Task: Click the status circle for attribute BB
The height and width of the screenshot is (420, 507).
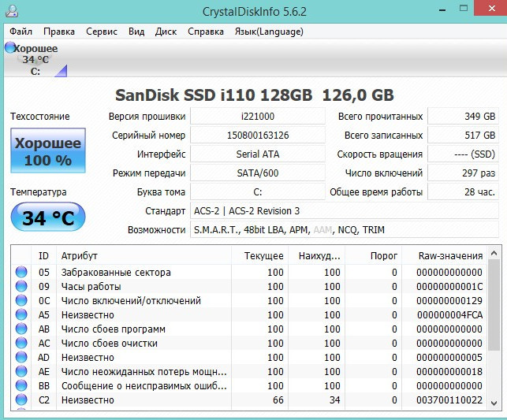Action: tap(21, 386)
